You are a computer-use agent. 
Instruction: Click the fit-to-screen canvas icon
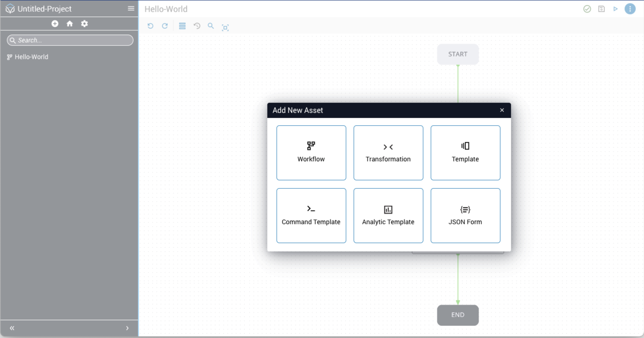point(225,27)
